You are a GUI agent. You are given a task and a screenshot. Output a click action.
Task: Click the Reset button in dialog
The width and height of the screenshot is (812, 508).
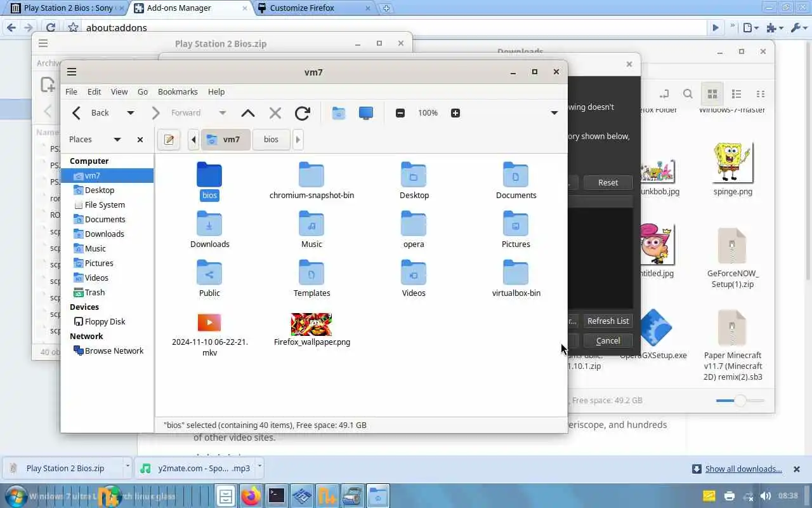tap(608, 182)
